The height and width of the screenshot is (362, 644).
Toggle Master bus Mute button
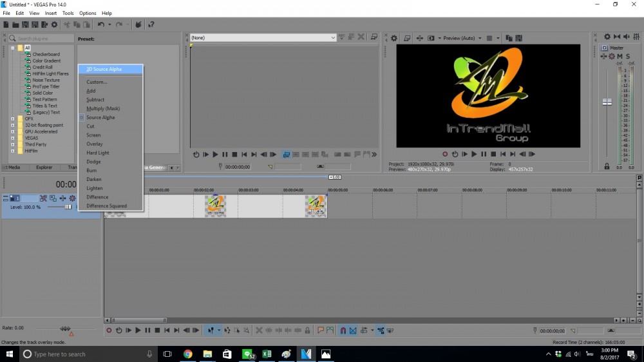(x=620, y=56)
